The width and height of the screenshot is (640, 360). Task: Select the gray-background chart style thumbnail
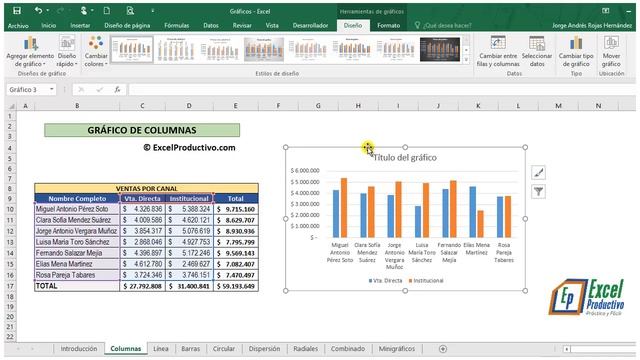[x=264, y=49]
